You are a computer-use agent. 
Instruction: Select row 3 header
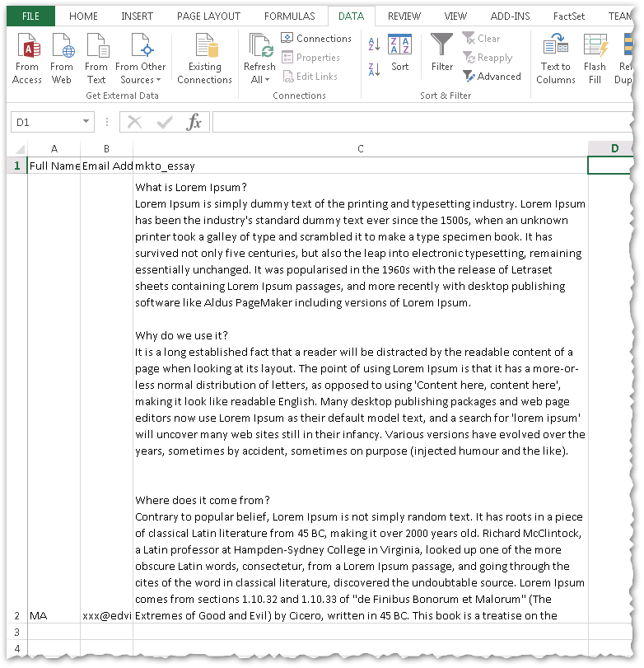17,633
